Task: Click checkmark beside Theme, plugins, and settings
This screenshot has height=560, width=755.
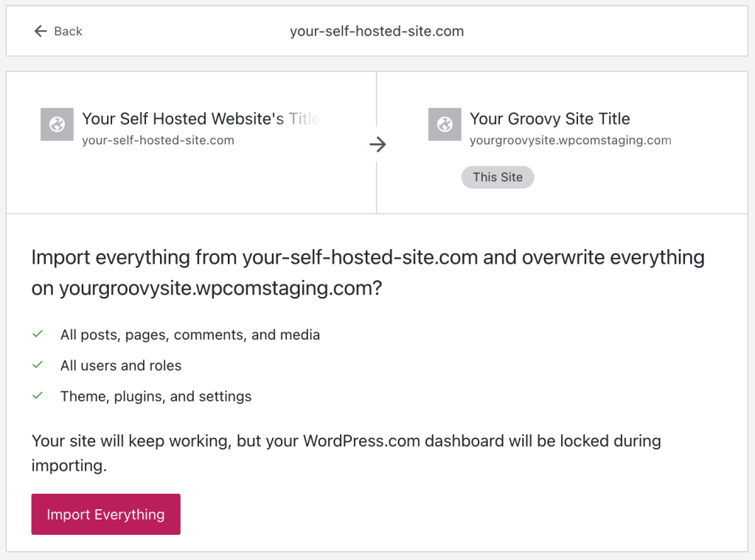Action: (38, 396)
